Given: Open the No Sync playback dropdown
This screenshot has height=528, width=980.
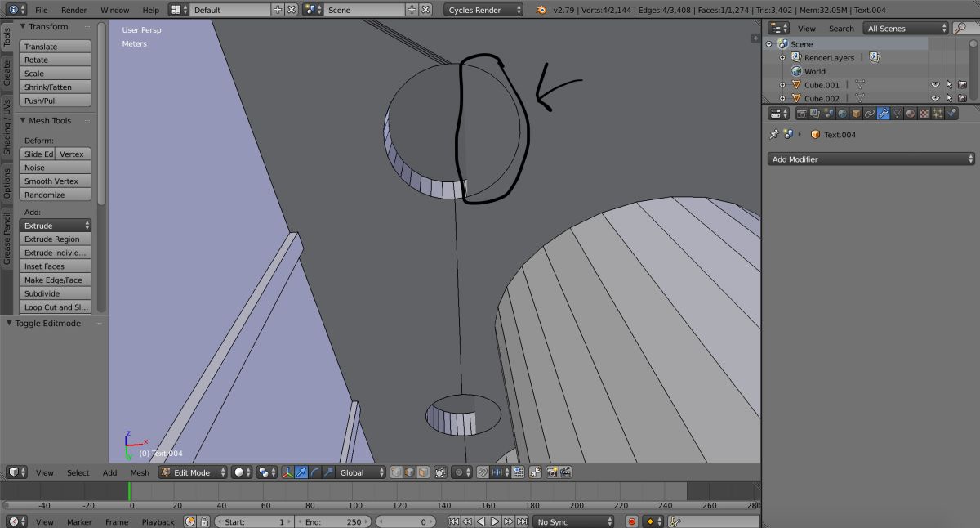Looking at the screenshot, I should (572, 521).
